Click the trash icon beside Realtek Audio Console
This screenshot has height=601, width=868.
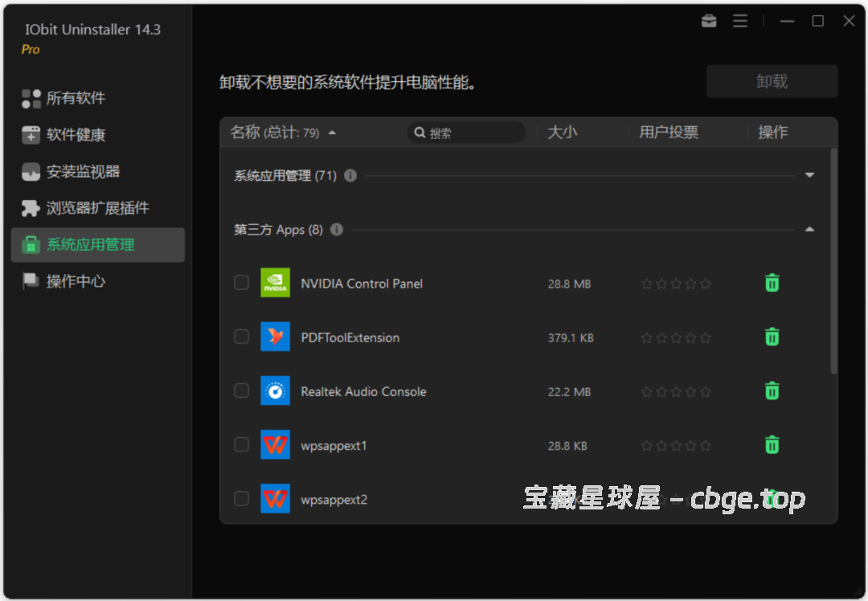[x=772, y=391]
